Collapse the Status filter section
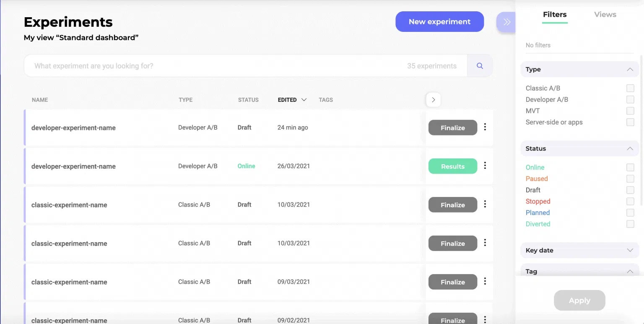The image size is (644, 324). click(630, 148)
